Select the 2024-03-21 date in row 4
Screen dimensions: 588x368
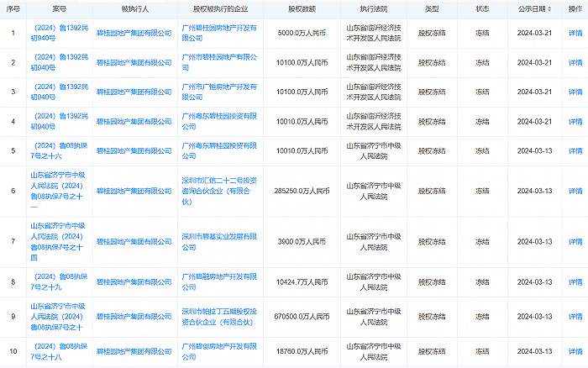(534, 122)
